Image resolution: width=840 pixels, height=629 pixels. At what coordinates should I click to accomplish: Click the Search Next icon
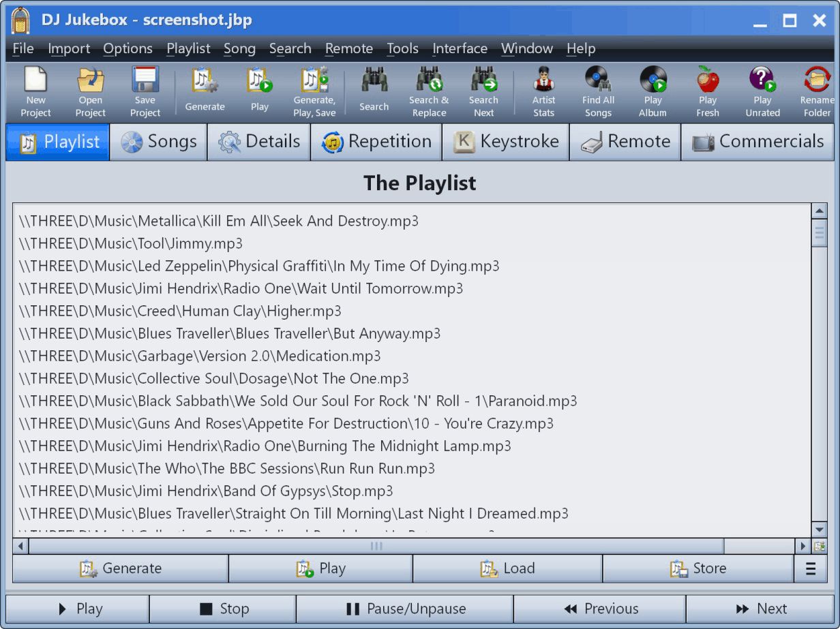coord(483,93)
